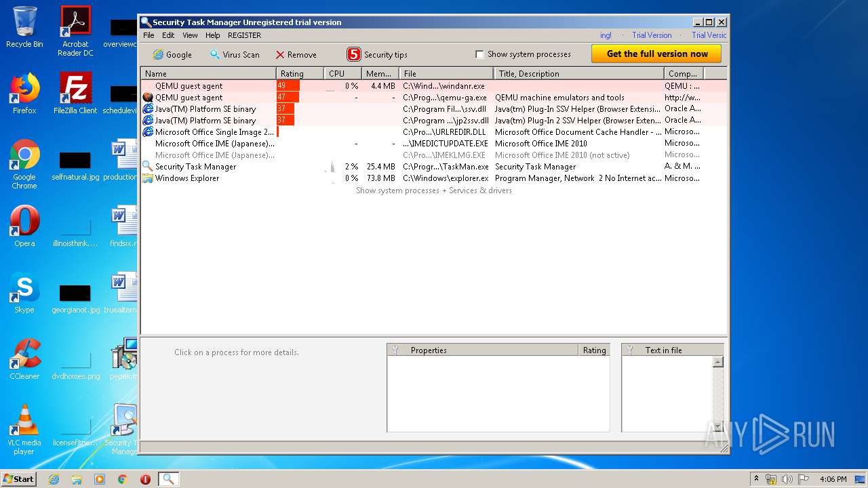Sort list by Name column
Screen dimensions: 868x488
tap(208, 73)
